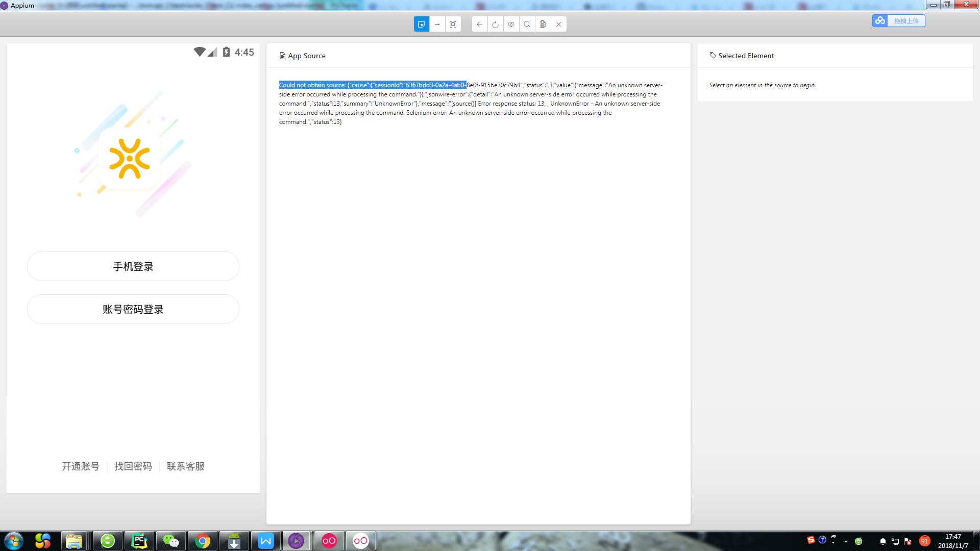Click the 拖拽上传 upload button
The image size is (980, 551).
click(x=906, y=21)
